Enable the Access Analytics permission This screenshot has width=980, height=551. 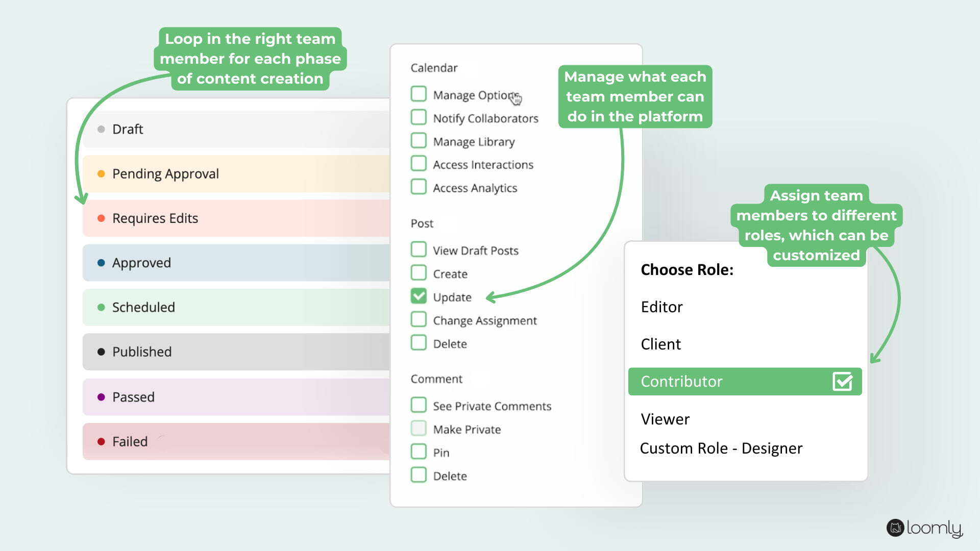pyautogui.click(x=418, y=187)
